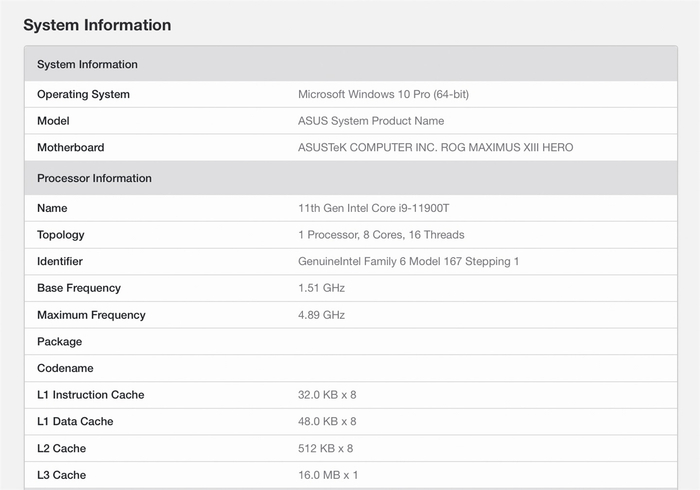Viewport: 700px width, 490px height.
Task: Select the Motherboard row label
Action: tap(70, 148)
